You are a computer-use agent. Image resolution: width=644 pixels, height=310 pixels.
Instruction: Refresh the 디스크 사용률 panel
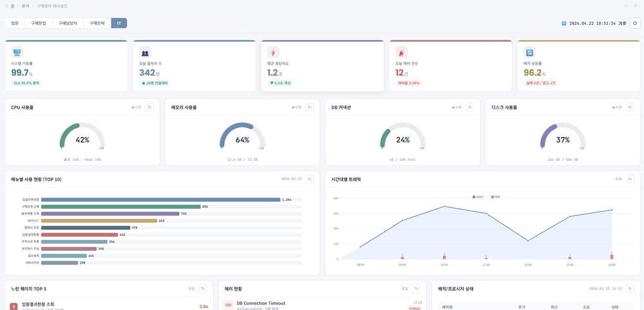pos(630,107)
